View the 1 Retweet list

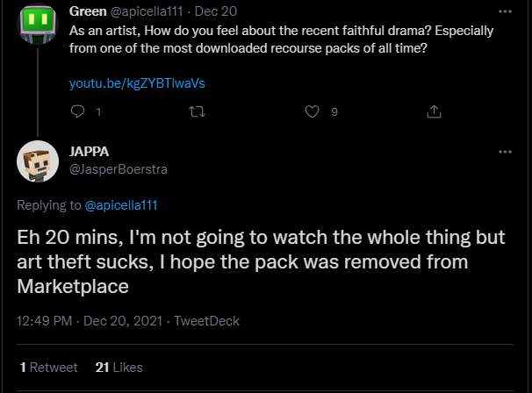pos(48,367)
